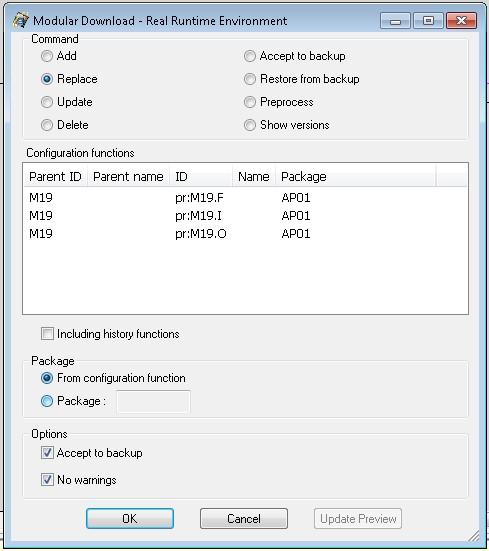Select the Package radio button
The height and width of the screenshot is (551, 489).
47,401
